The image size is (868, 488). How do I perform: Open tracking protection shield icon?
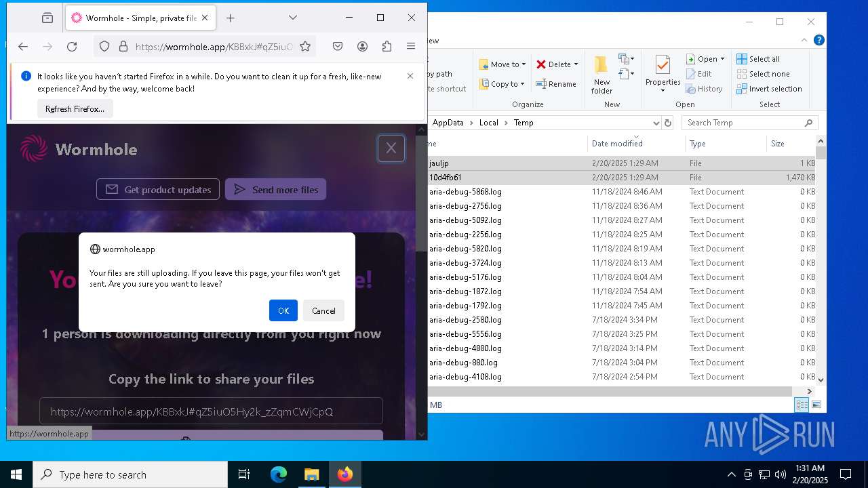104,46
